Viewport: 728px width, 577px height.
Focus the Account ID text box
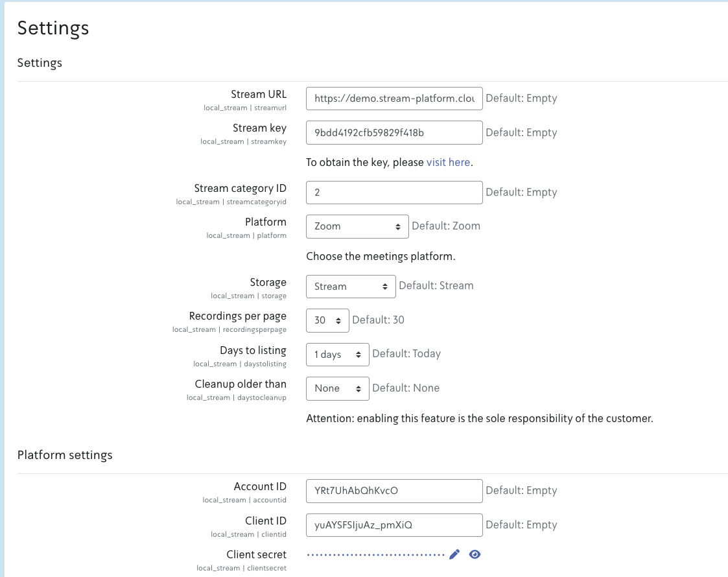point(393,491)
